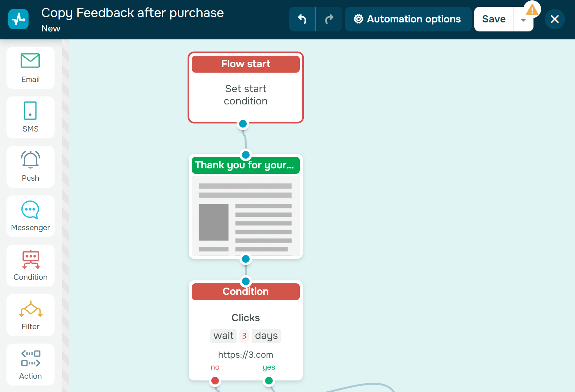
Task: Click the 3 wait days value
Action: pos(244,336)
